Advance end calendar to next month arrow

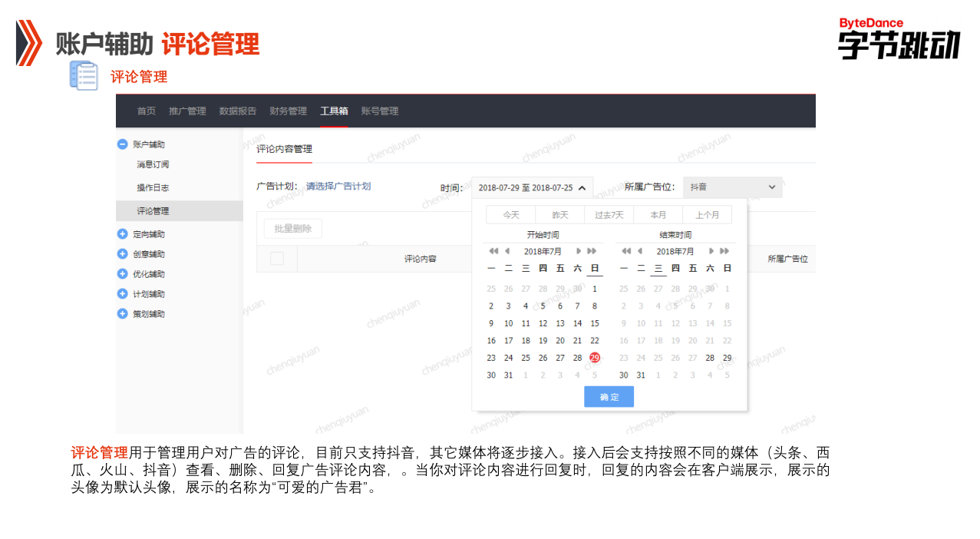(x=711, y=250)
